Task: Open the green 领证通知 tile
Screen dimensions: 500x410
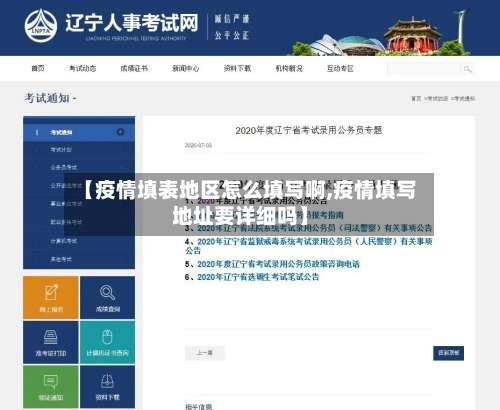Action: pyautogui.click(x=51, y=387)
